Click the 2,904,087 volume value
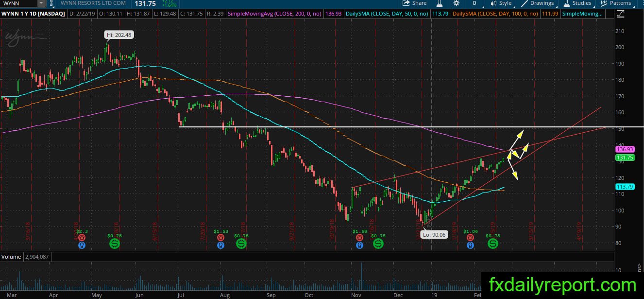Screen dimensions: 644x299 (x=36, y=256)
